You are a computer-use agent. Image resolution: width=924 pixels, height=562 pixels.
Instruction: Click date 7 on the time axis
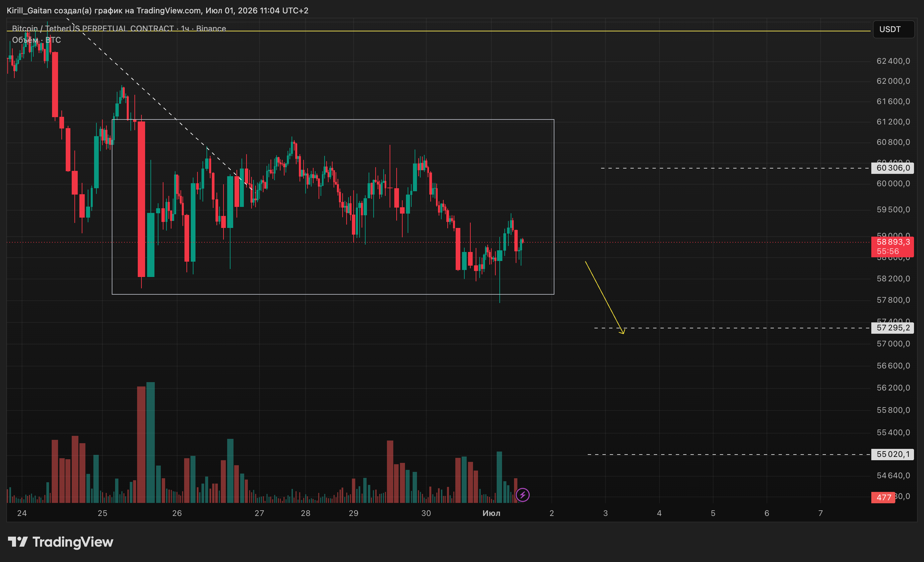tap(821, 513)
